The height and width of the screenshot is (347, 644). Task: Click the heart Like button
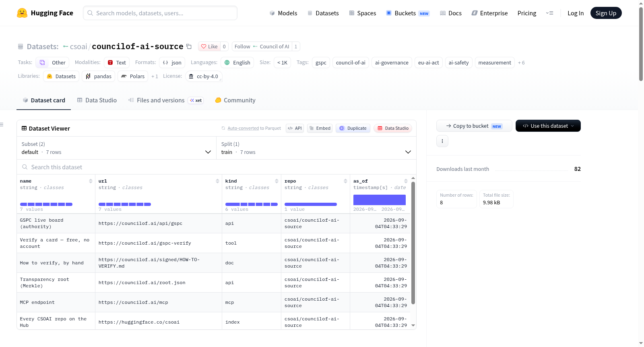pos(209,46)
